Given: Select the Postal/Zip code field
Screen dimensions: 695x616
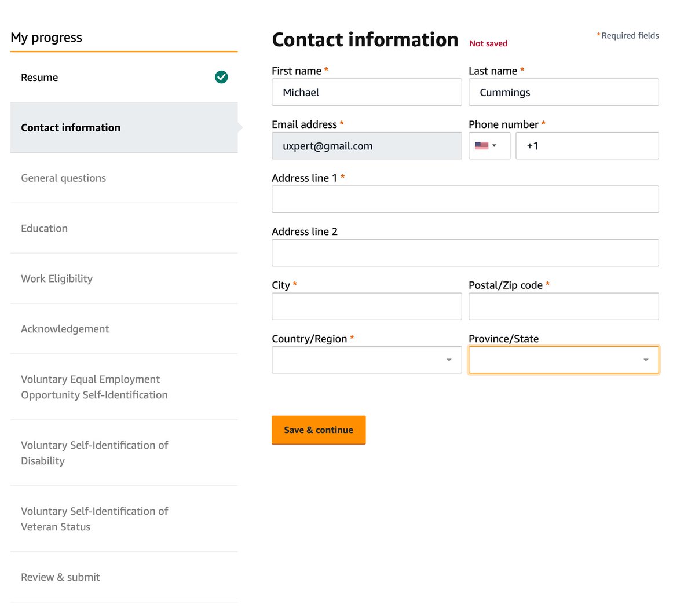Looking at the screenshot, I should (x=564, y=306).
